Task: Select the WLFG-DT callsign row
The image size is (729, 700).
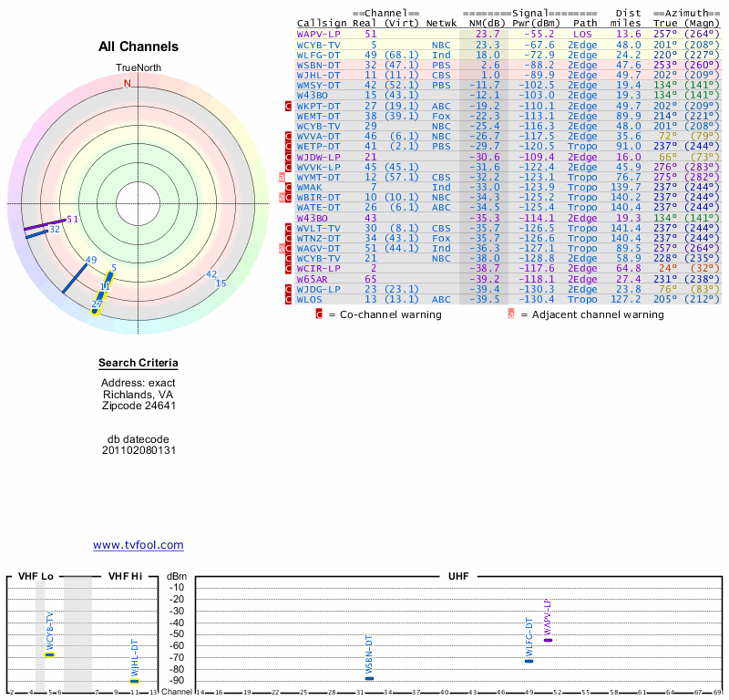Action: 319,54
